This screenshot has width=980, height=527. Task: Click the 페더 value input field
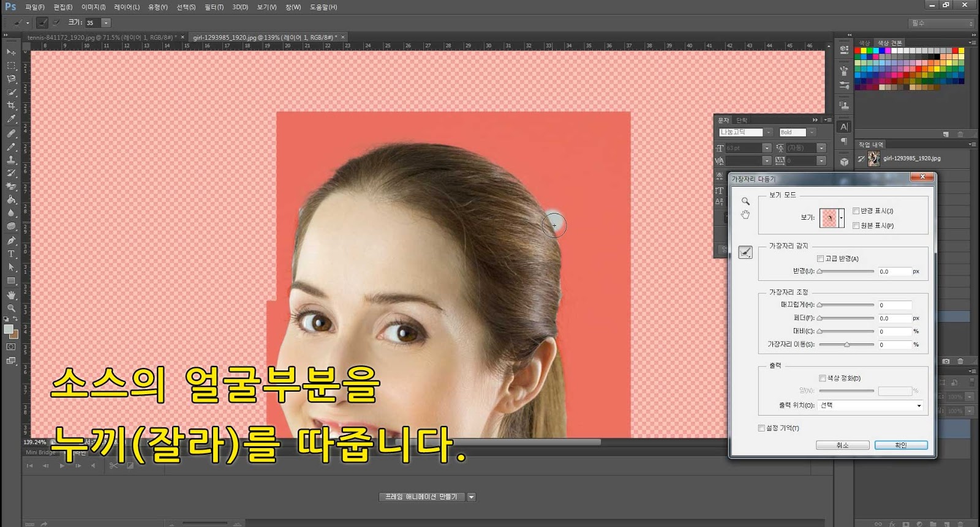coord(894,318)
